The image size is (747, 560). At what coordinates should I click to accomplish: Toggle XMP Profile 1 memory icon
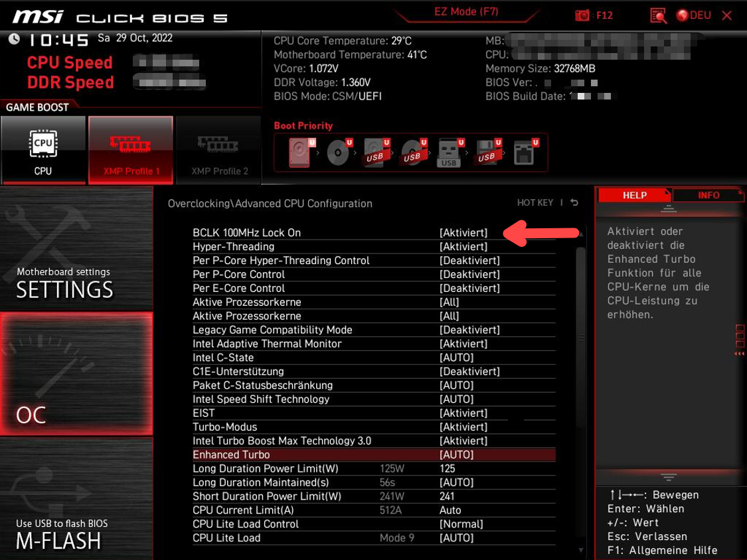point(131,150)
